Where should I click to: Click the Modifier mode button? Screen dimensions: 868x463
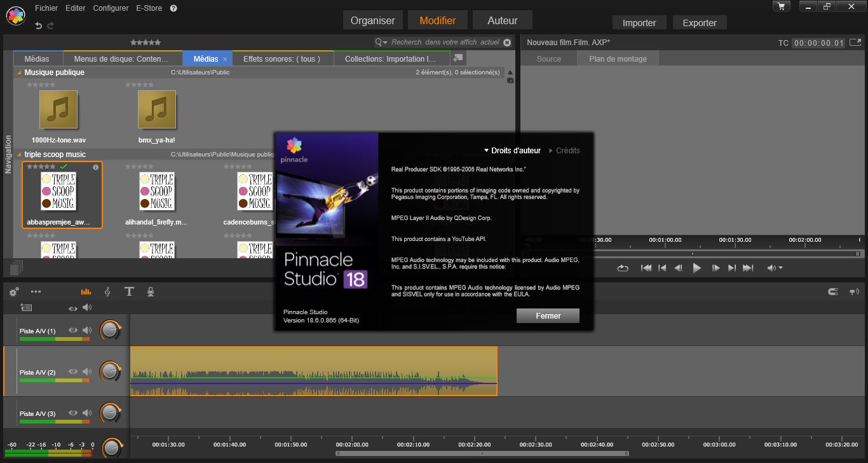pos(438,20)
